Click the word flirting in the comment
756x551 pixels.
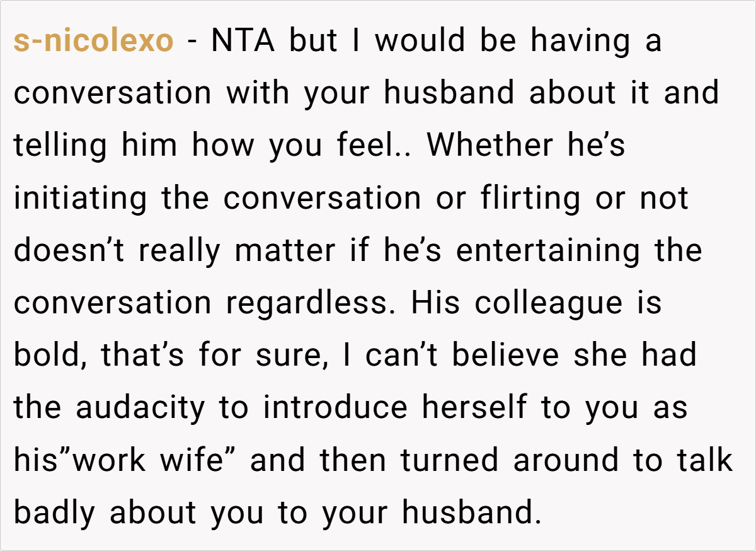click(530, 199)
